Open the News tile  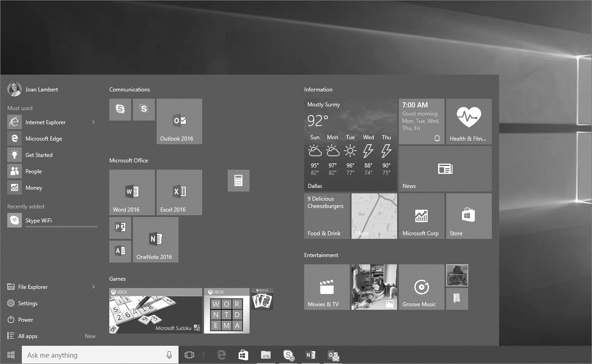[445, 169]
